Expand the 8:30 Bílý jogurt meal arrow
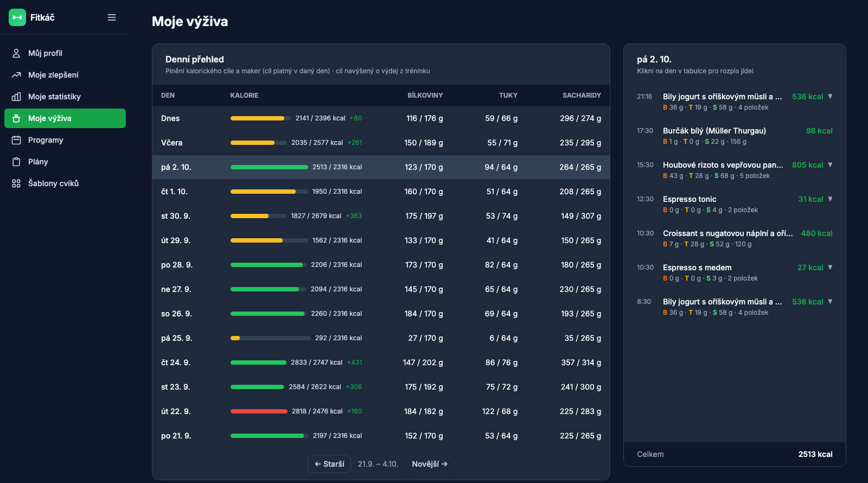This screenshot has width=868, height=483. pos(830,302)
